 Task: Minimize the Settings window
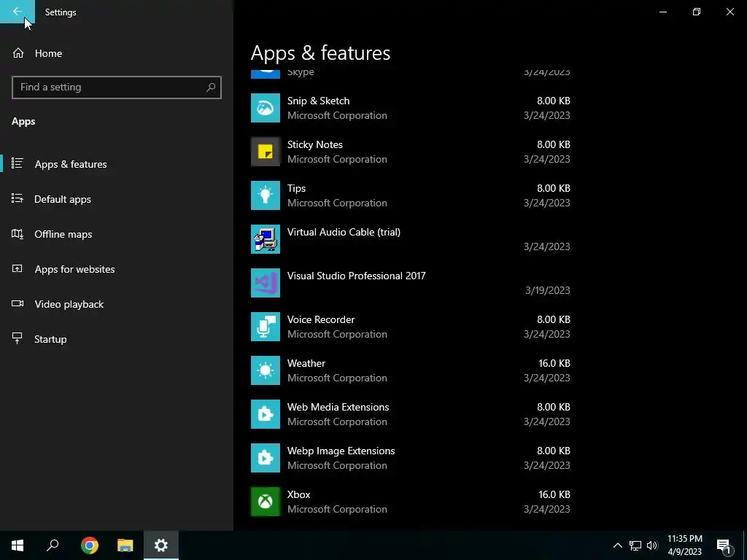coord(662,12)
